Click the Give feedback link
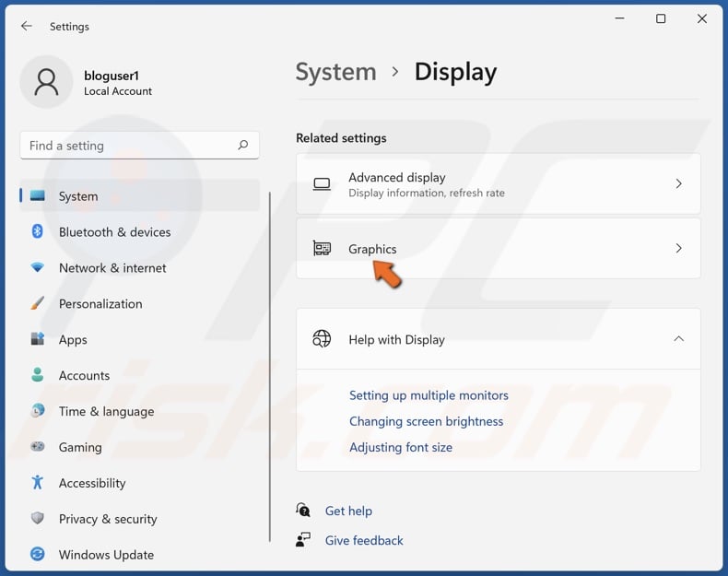 pyautogui.click(x=364, y=540)
